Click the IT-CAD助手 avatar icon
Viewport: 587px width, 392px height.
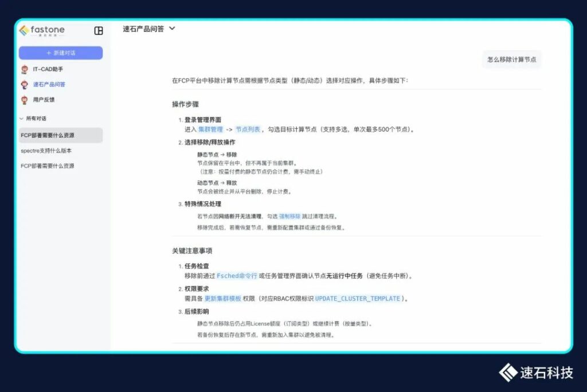[x=24, y=69]
